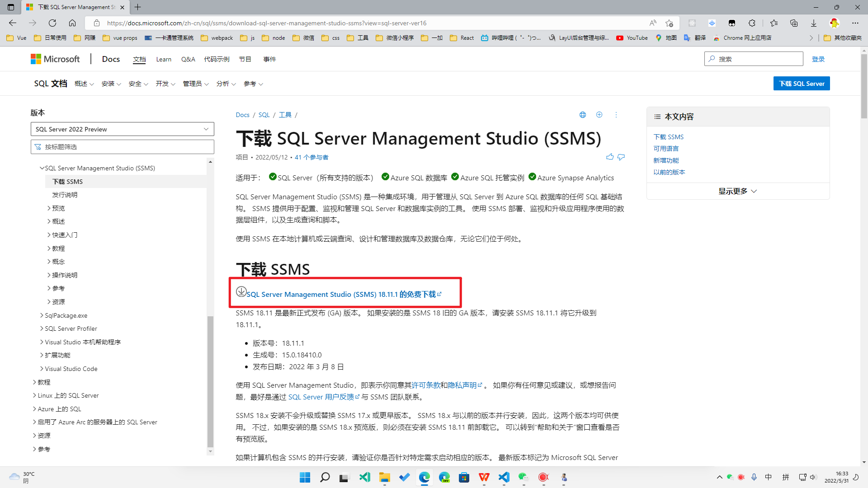Jump to 可用语言 section
Screen dimensions: 868x488
coord(666,149)
